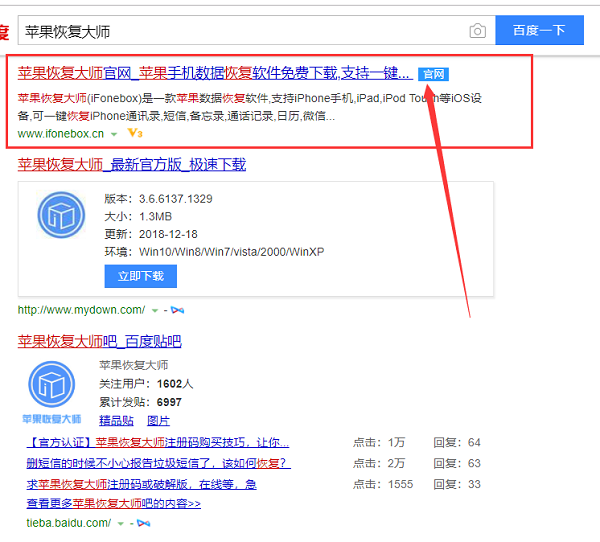Click the iFonebox app logo in download card
Viewport: 600px width, 542px height.
pos(61,215)
